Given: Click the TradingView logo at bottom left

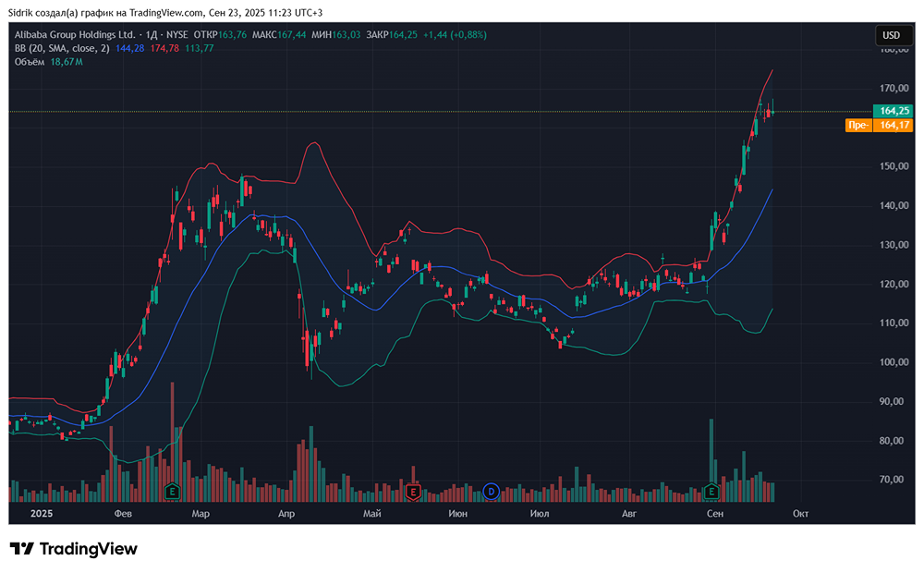Looking at the screenshot, I should (74, 549).
